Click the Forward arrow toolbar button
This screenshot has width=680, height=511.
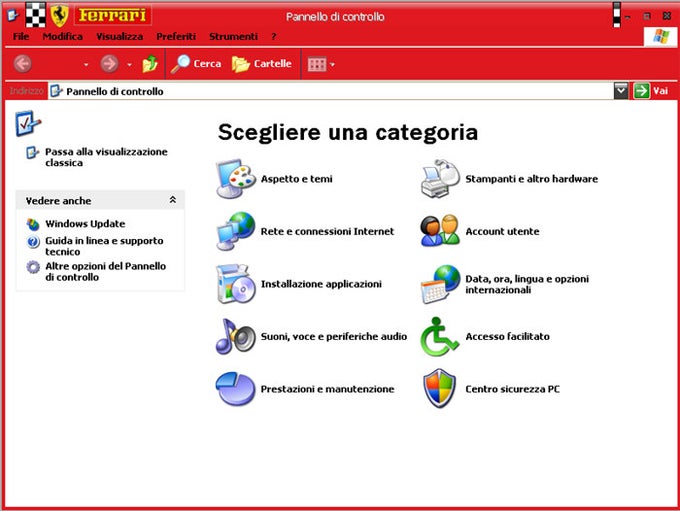click(x=109, y=64)
